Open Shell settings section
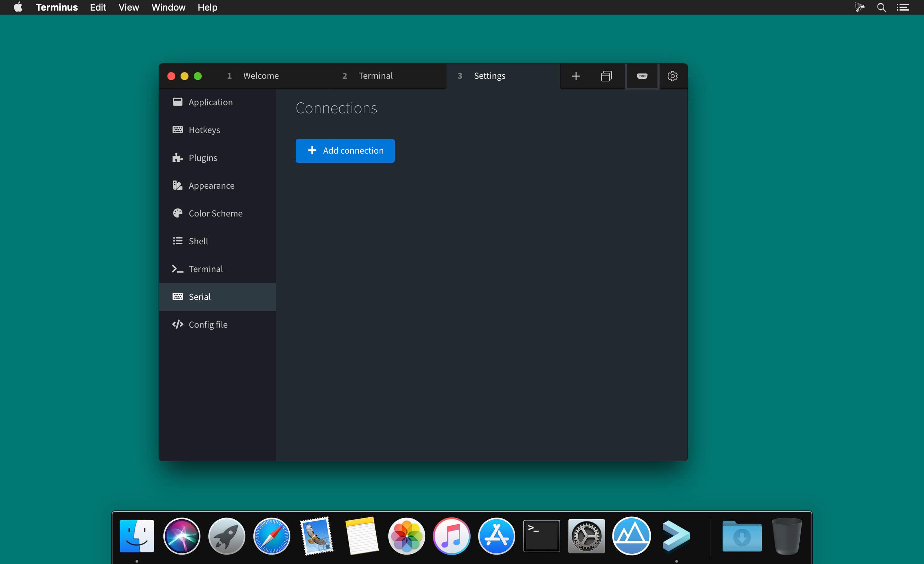The width and height of the screenshot is (924, 564). [x=198, y=241]
